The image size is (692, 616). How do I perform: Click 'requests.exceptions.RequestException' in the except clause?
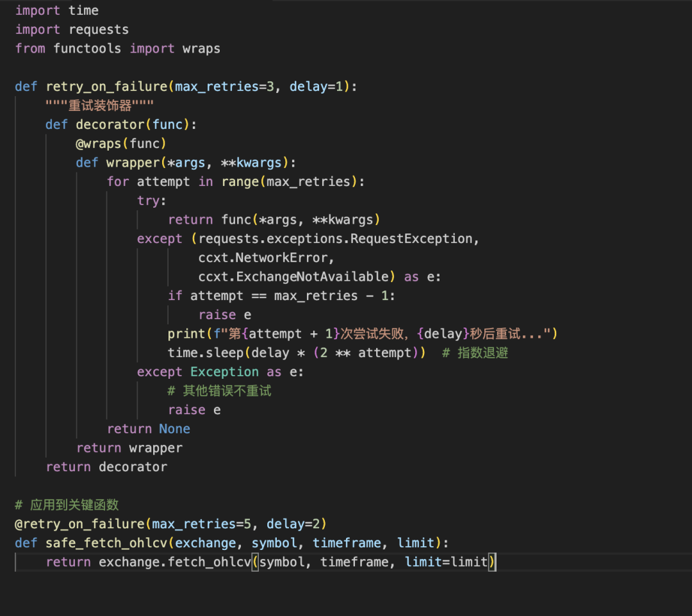click(335, 238)
